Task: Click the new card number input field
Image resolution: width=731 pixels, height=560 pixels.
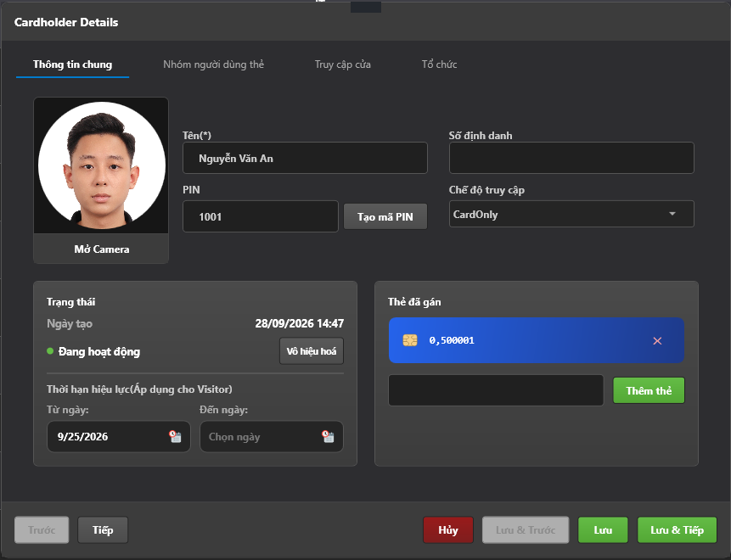Action: click(x=496, y=390)
